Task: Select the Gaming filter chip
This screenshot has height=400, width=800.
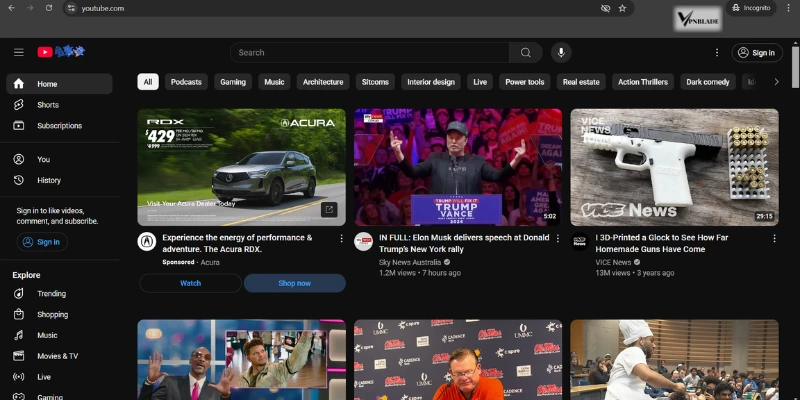Action: coord(233,82)
